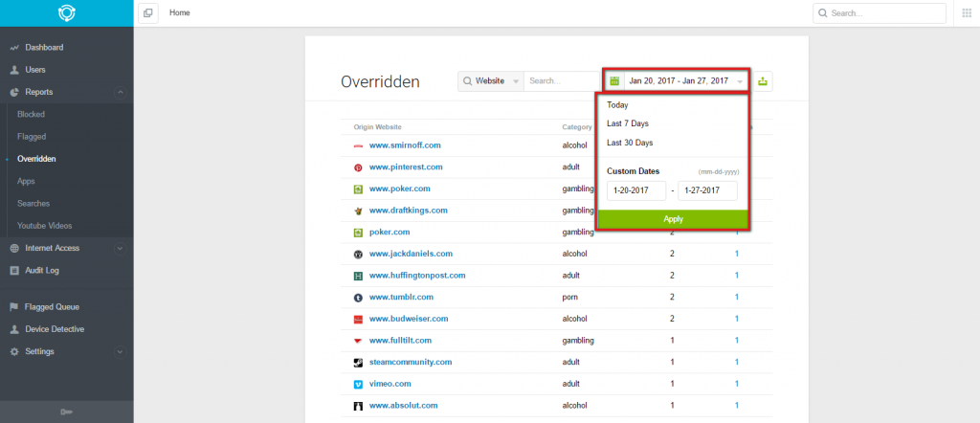Click the copy-window icon beside Home

148,13
